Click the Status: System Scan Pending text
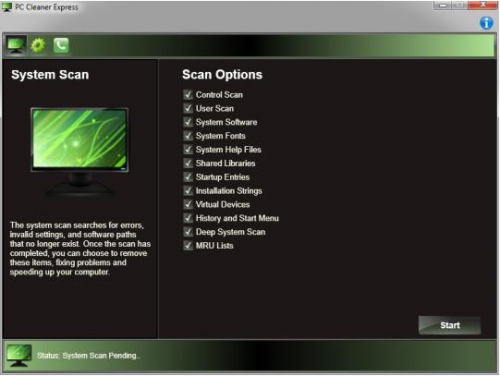Image resolution: width=500 pixels, height=376 pixels. [x=89, y=356]
